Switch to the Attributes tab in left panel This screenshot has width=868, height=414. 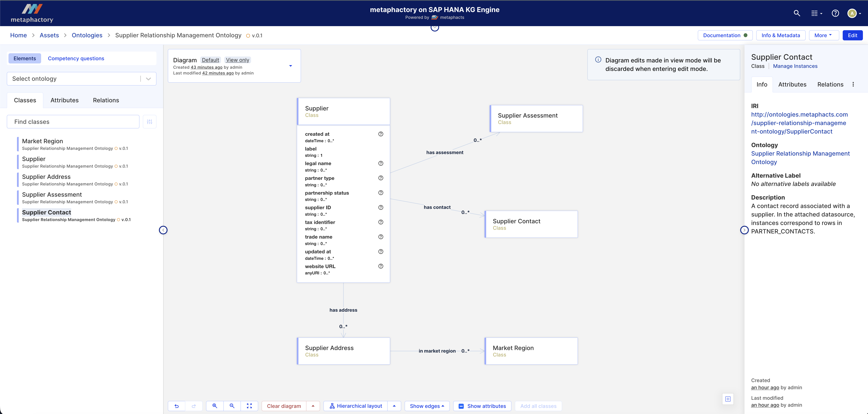coord(64,100)
